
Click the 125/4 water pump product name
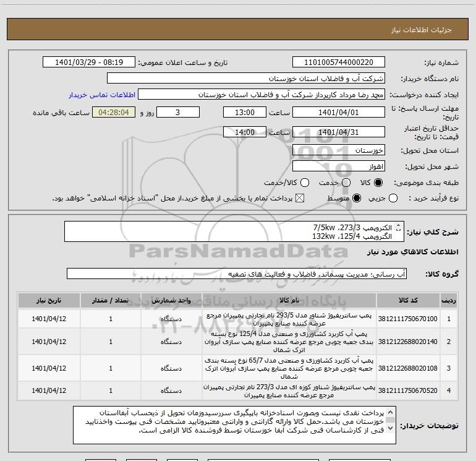289,342
